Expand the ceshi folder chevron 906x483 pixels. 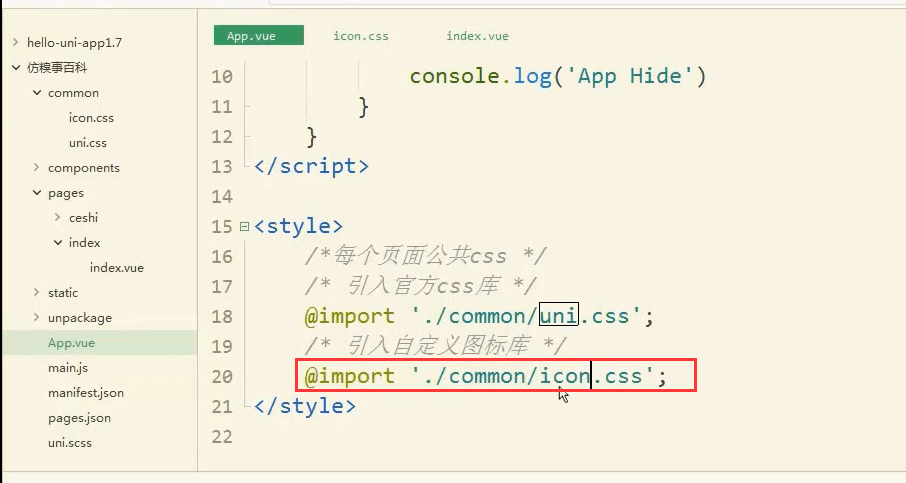[x=57, y=217]
